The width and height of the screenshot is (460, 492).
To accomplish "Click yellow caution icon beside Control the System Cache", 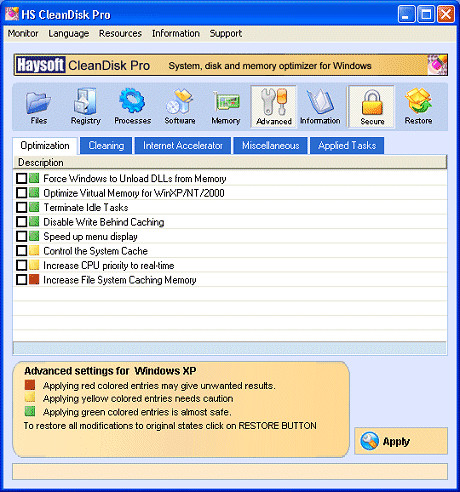I will [34, 251].
